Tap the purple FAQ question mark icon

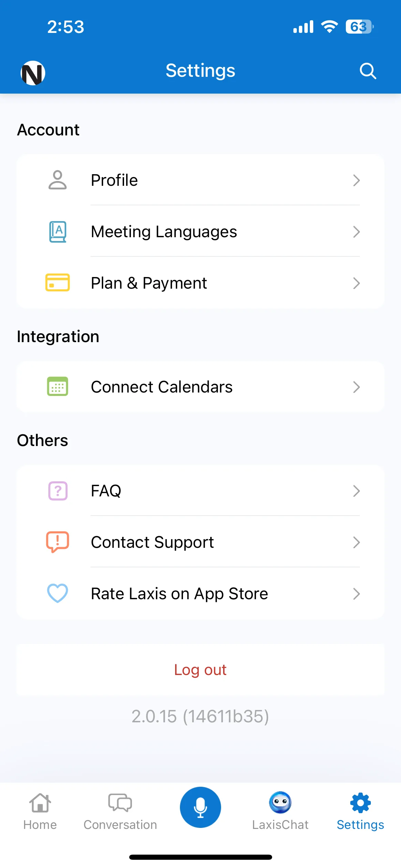coord(58,491)
